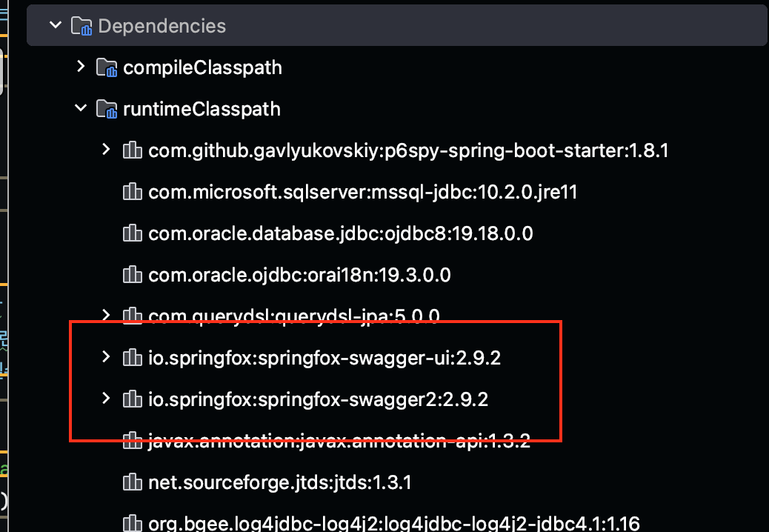Click the orai18n library icon
Viewport: 769px width, 532px height.
pyautogui.click(x=133, y=275)
